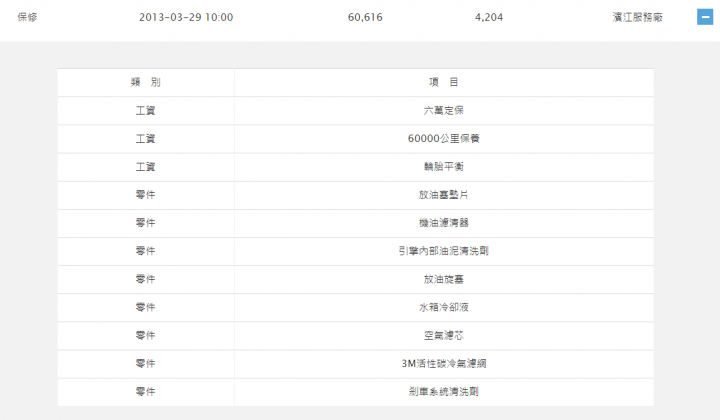Collapse the 保修 record with minus button
Viewport: 720px width, 420px height.
point(705,17)
